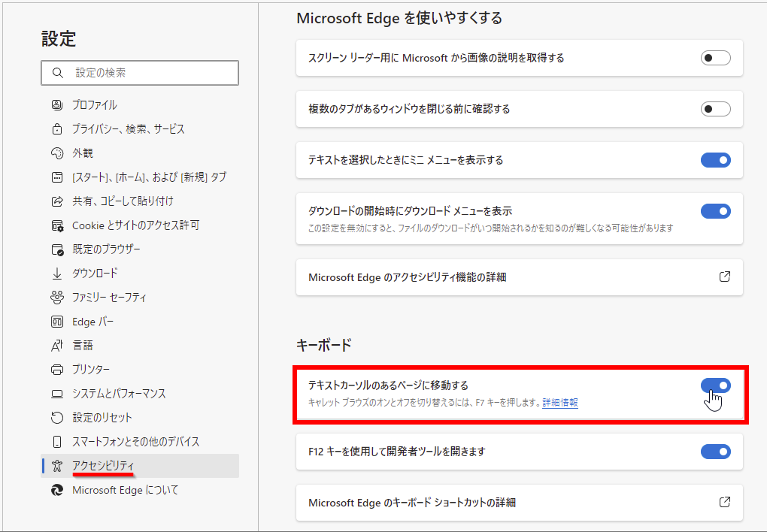
Task: Open Microsoft Edge のキーボード ショートカットの詳細 row
Action: click(x=520, y=503)
